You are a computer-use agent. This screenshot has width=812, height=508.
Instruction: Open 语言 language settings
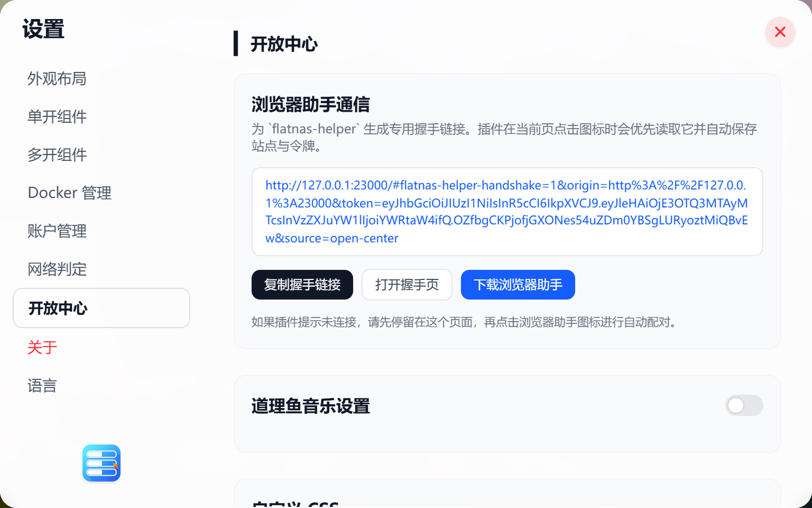point(42,386)
